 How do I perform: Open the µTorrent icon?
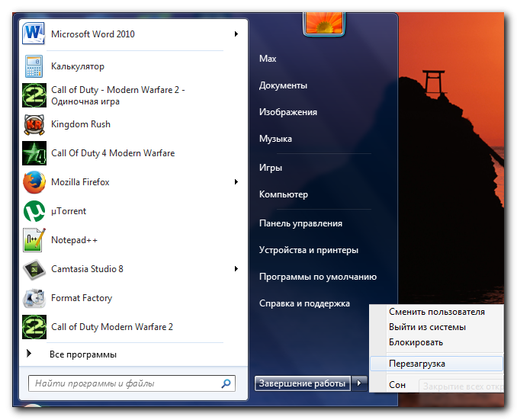34,211
